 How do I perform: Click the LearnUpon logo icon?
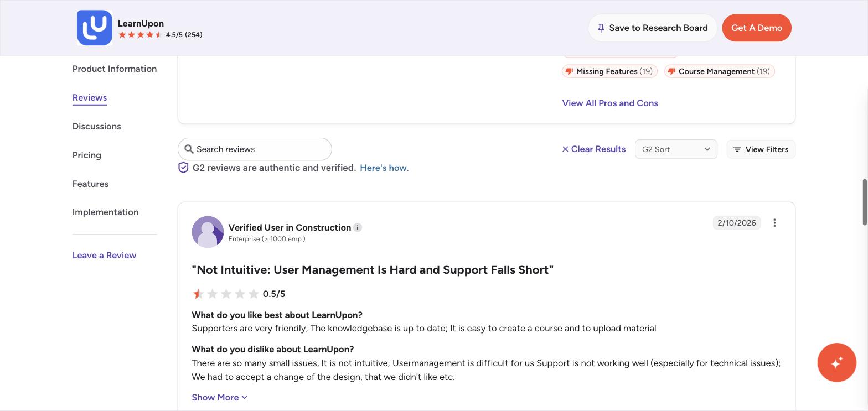(x=95, y=28)
